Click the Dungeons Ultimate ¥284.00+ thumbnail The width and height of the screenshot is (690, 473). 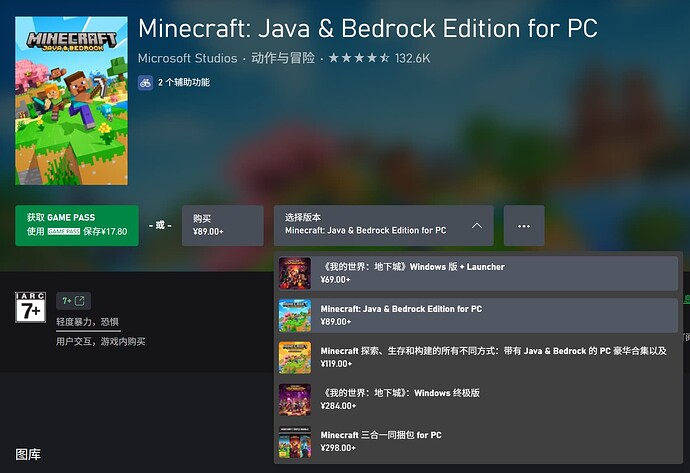295,400
